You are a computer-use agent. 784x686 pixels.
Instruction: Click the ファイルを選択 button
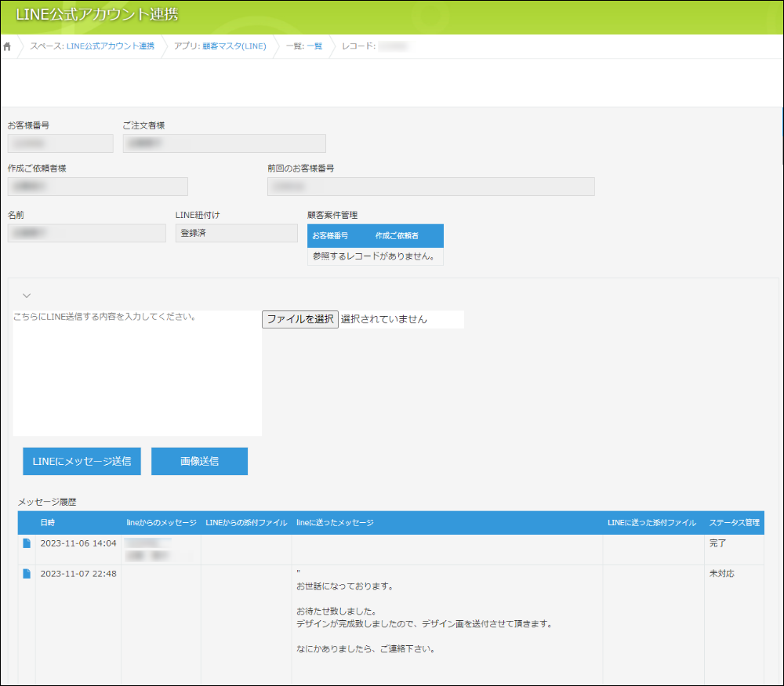[300, 319]
